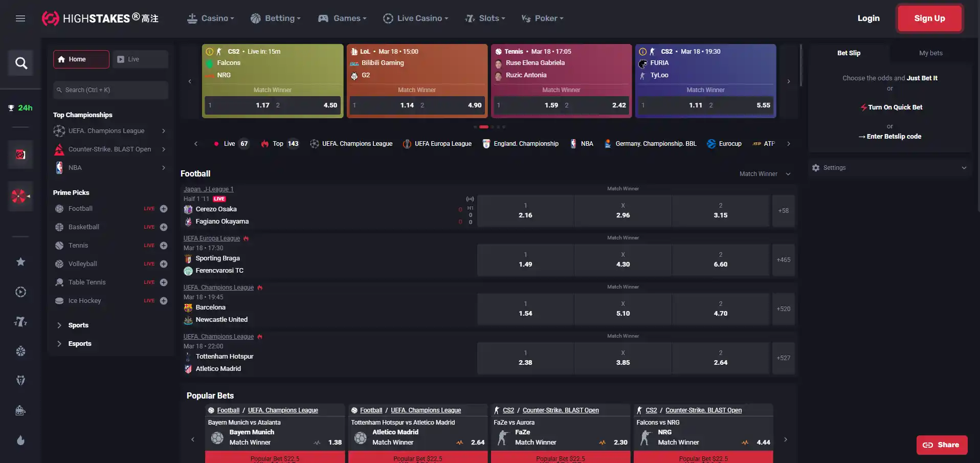
Task: Open the 24h trophy section
Action: click(x=20, y=108)
